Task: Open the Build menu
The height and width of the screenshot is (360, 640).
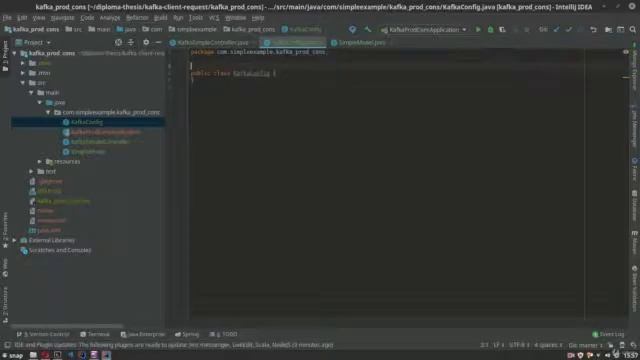Action: point(160,18)
